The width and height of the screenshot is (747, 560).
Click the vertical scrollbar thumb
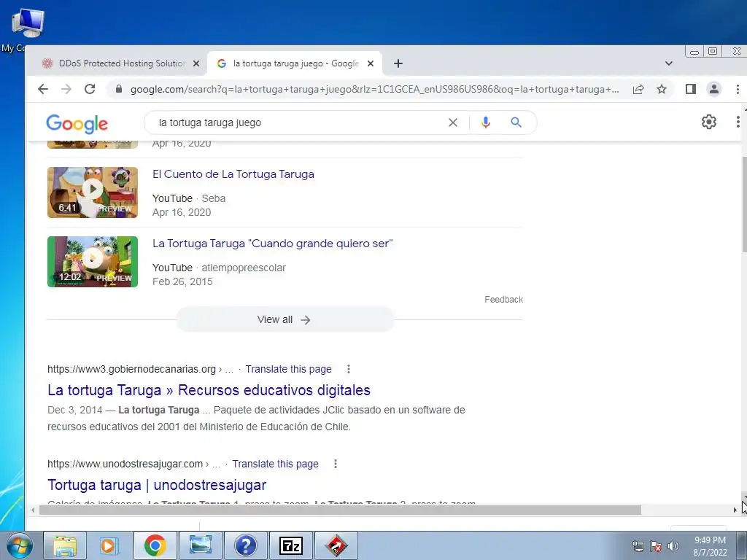click(x=744, y=205)
